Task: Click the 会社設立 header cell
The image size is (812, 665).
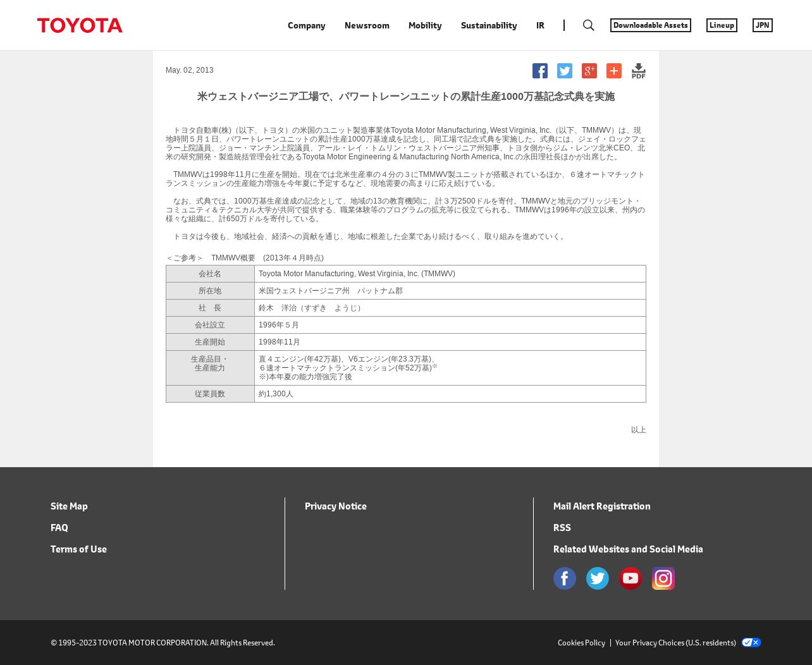Action: (210, 325)
